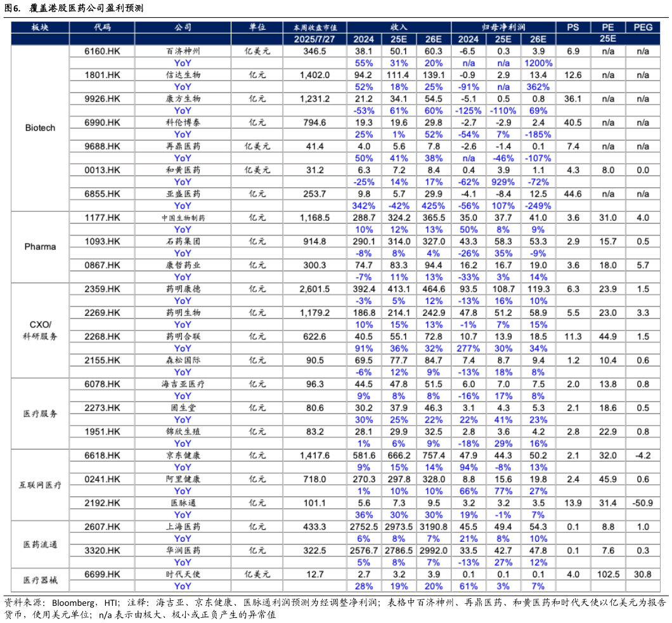Click stock code 2359.HK
Image resolution: width=672 pixels, height=623 pixels.
(102, 289)
